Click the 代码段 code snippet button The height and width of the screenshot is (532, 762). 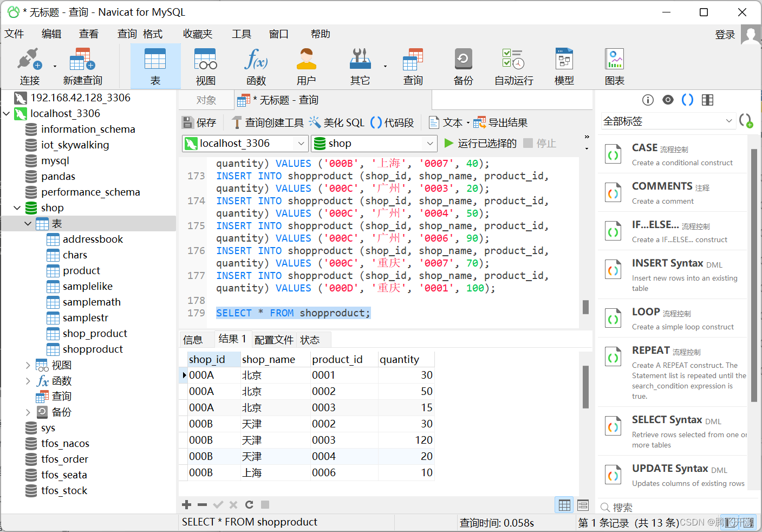392,122
